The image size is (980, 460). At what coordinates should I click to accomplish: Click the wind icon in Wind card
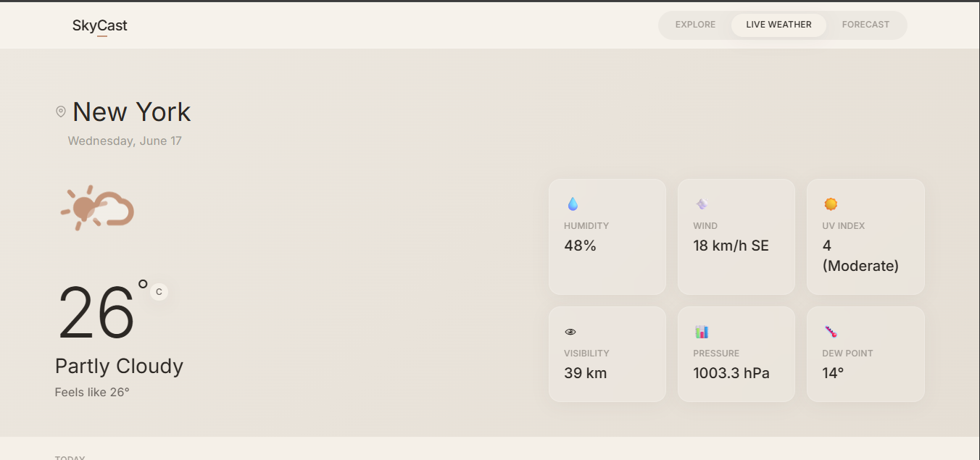701,204
